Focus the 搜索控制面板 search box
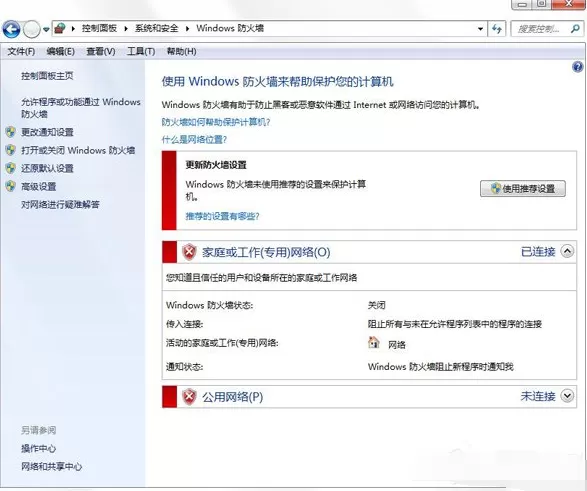587x491 pixels. coord(547,29)
